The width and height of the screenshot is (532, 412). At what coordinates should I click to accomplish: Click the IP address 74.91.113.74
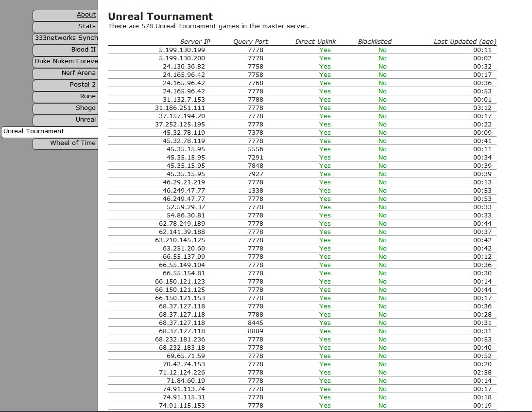coord(184,389)
